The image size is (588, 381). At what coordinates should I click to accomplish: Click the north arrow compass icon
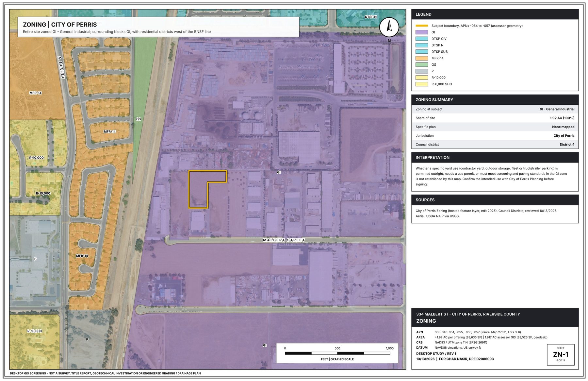389,27
